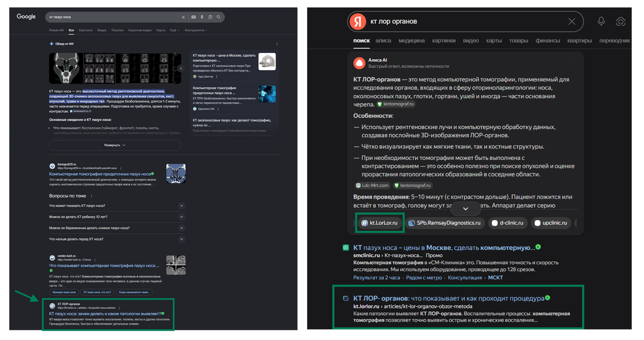The image size is (644, 340).
Task: Expand the Алиса AI answer with the down chevron
Action: coord(465,209)
